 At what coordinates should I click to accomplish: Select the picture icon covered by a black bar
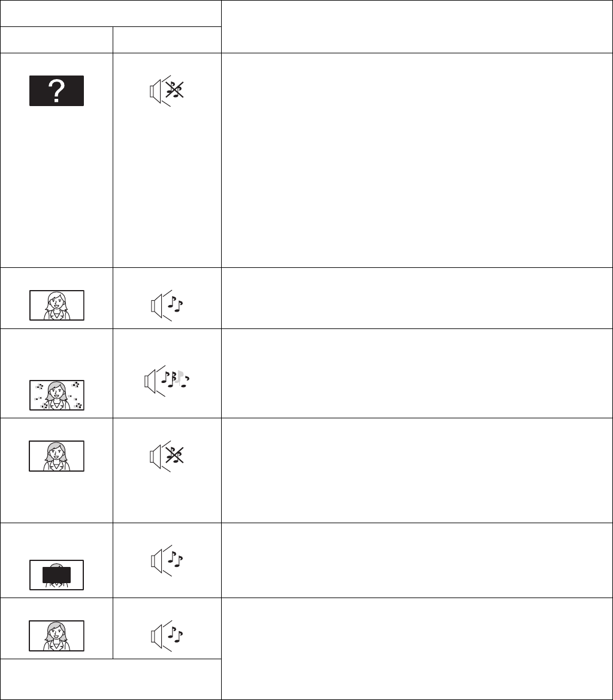56,575
